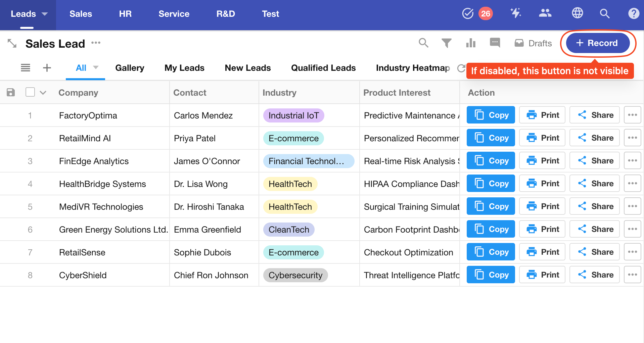Open more options for CyberShield row
Screen dimensions: 644x343
point(632,275)
